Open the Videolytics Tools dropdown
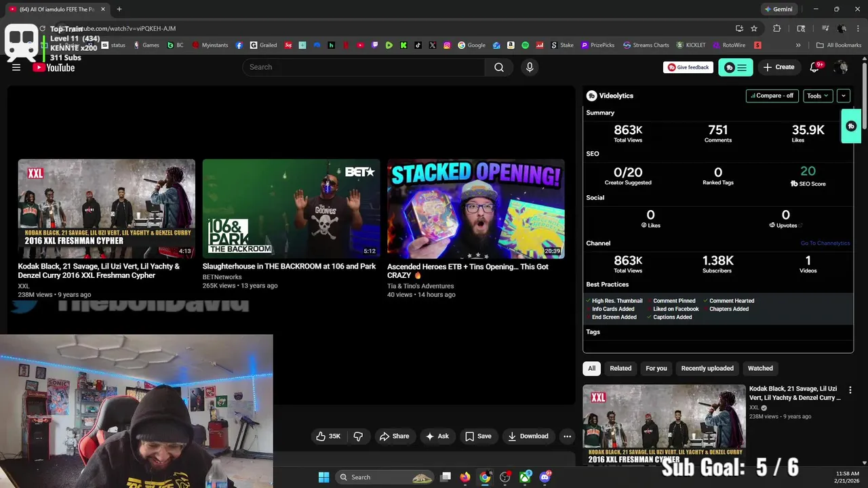The width and height of the screenshot is (868, 488). pos(818,96)
